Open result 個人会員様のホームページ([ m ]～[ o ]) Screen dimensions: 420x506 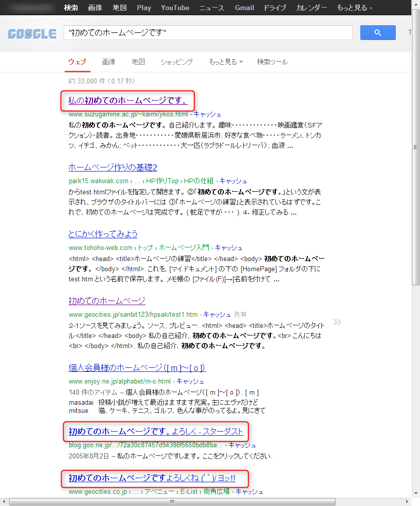click(137, 367)
